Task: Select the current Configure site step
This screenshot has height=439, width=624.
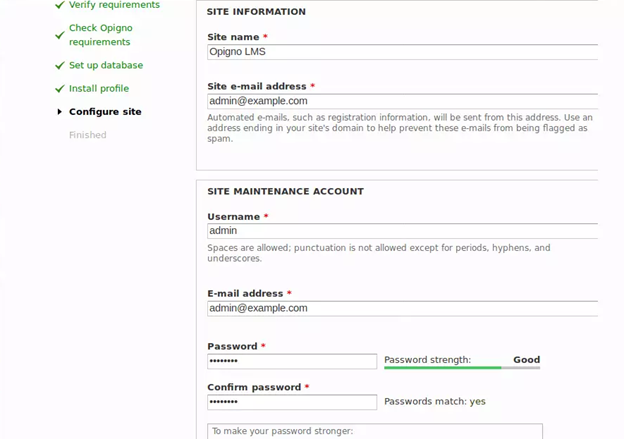Action: click(x=105, y=112)
